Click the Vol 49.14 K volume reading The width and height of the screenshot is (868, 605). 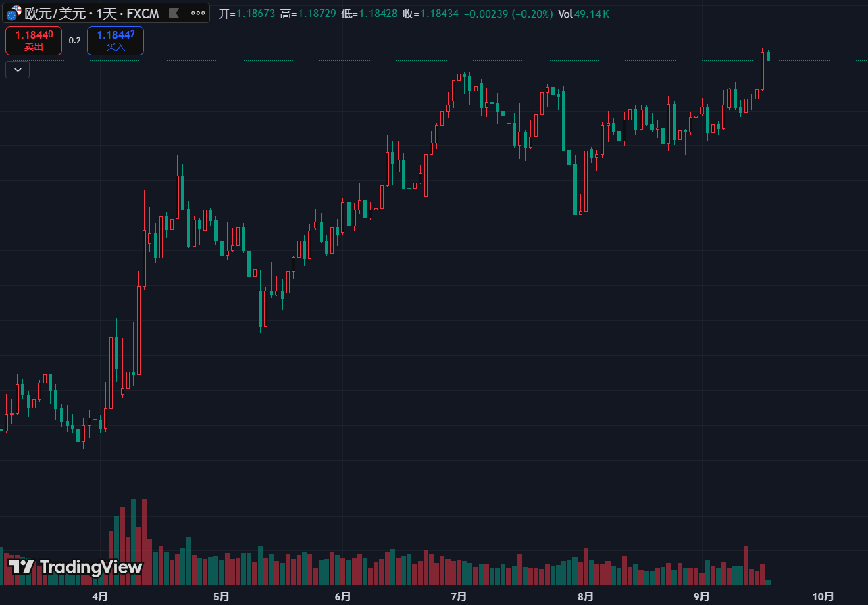584,14
